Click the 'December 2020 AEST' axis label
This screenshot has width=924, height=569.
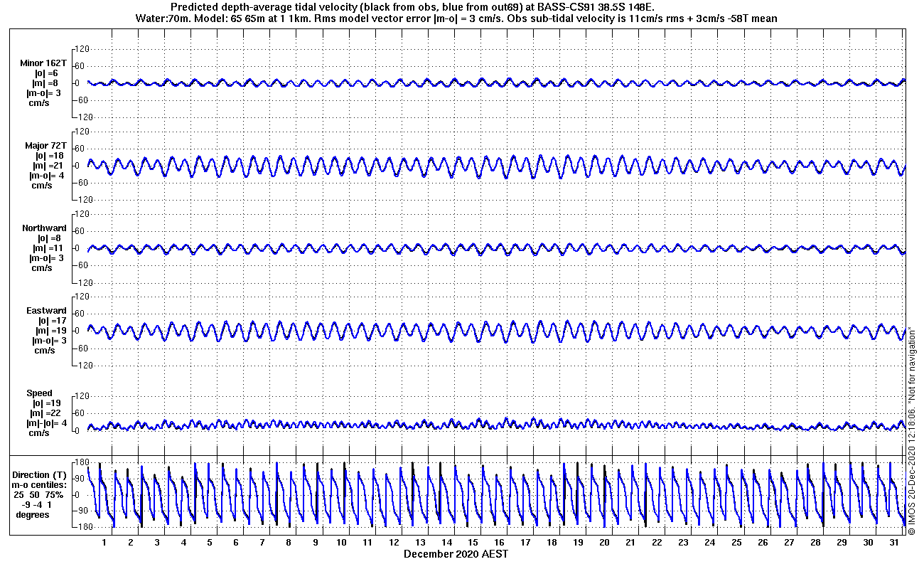click(x=456, y=554)
